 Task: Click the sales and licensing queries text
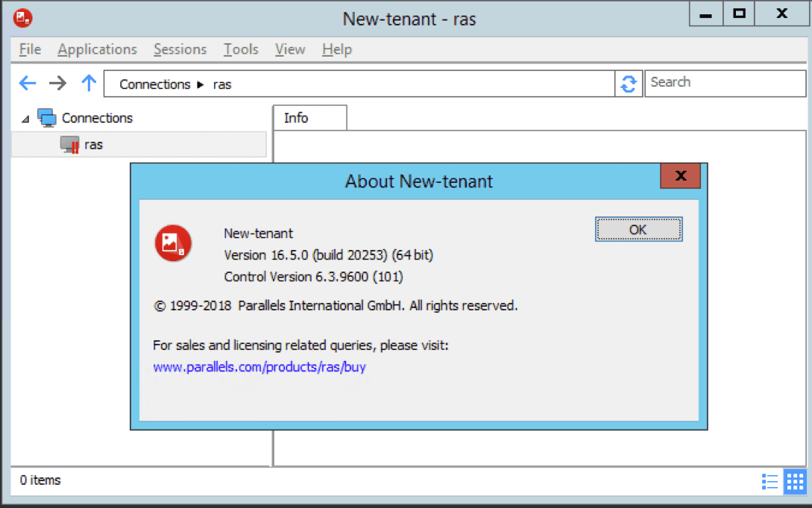click(x=301, y=345)
